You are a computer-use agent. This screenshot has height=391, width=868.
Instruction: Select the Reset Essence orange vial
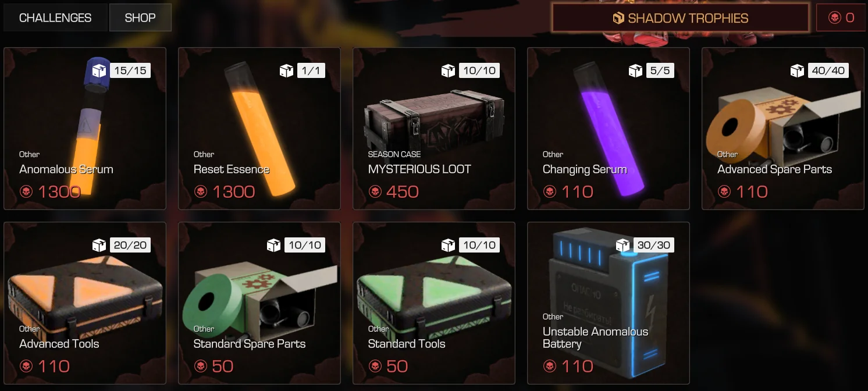(259, 129)
